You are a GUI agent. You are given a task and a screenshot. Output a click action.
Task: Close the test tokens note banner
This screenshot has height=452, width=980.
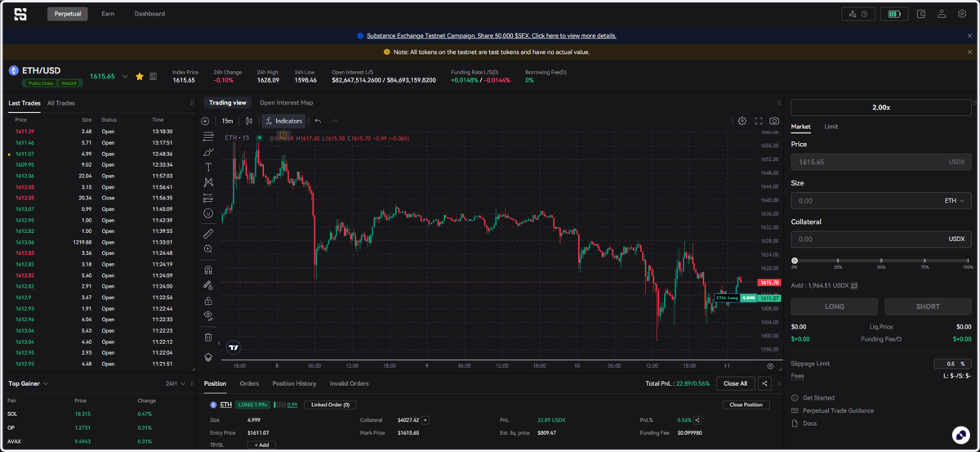pyautogui.click(x=970, y=51)
